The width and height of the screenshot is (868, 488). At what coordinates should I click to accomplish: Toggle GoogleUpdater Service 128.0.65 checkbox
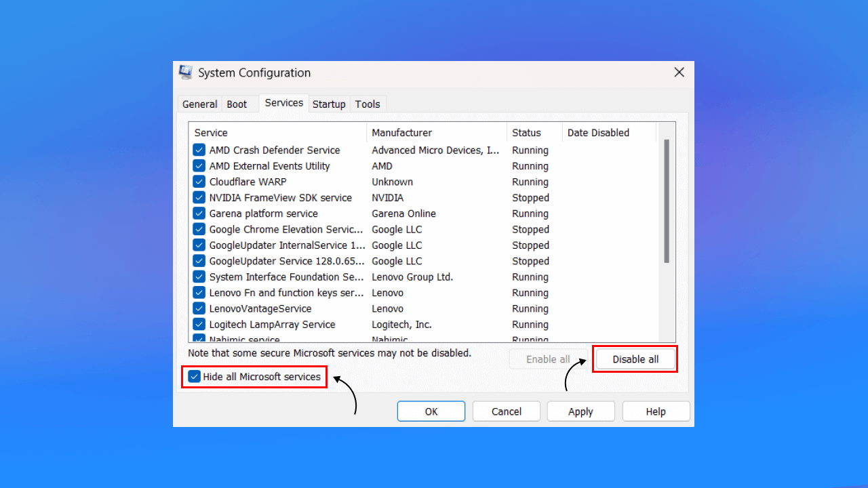(199, 261)
